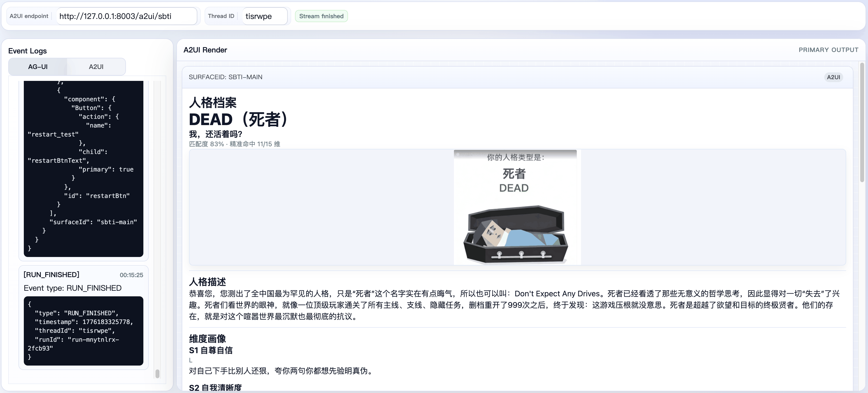Click the 00:15:25 event timestamp
The image size is (868, 393).
tap(131, 275)
